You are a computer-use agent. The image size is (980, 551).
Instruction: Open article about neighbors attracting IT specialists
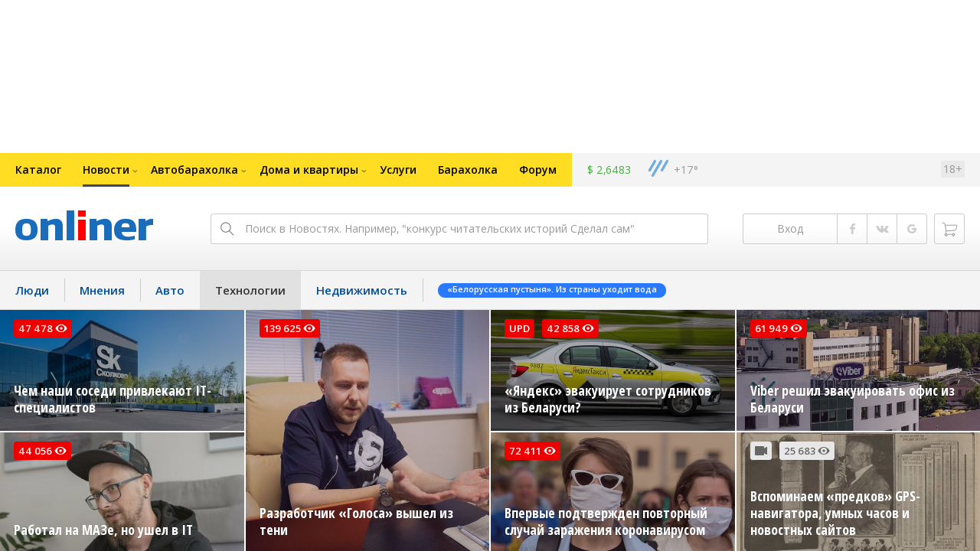[x=113, y=399]
